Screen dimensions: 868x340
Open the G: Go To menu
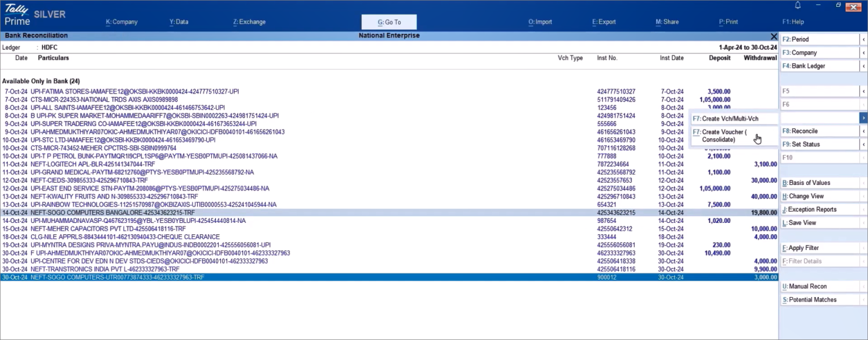tap(388, 21)
